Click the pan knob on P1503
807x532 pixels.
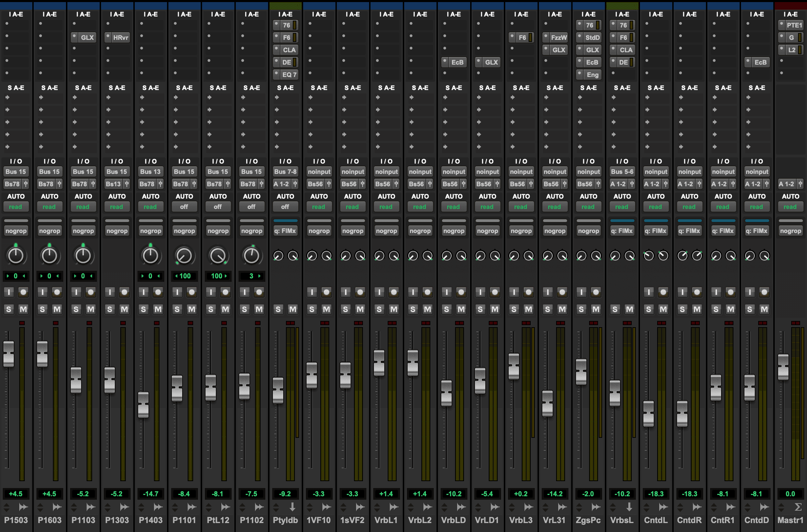click(16, 255)
